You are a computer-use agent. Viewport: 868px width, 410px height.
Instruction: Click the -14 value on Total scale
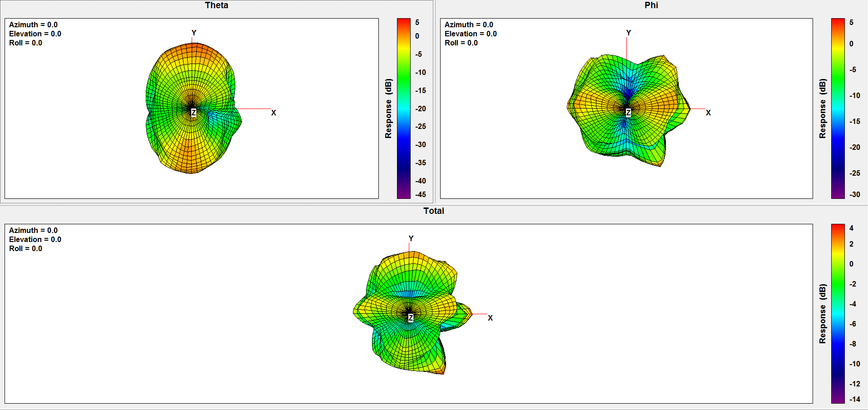tap(855, 400)
